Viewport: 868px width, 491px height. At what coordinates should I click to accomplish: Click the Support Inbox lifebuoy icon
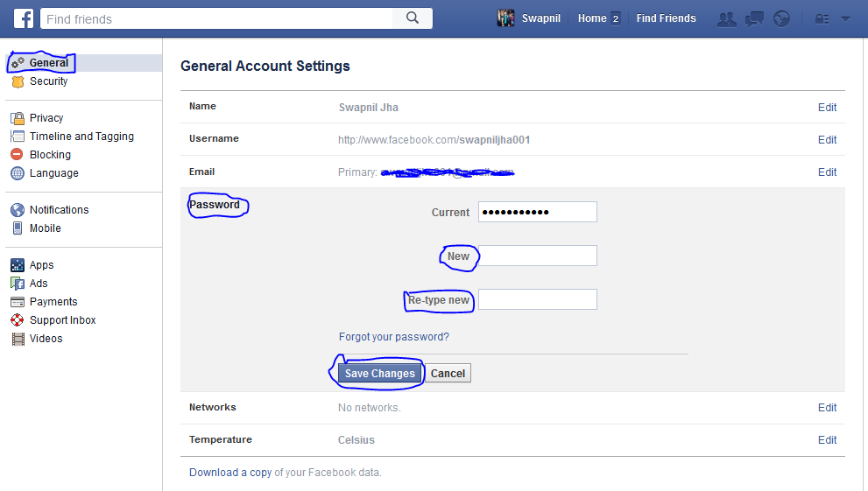click(18, 320)
